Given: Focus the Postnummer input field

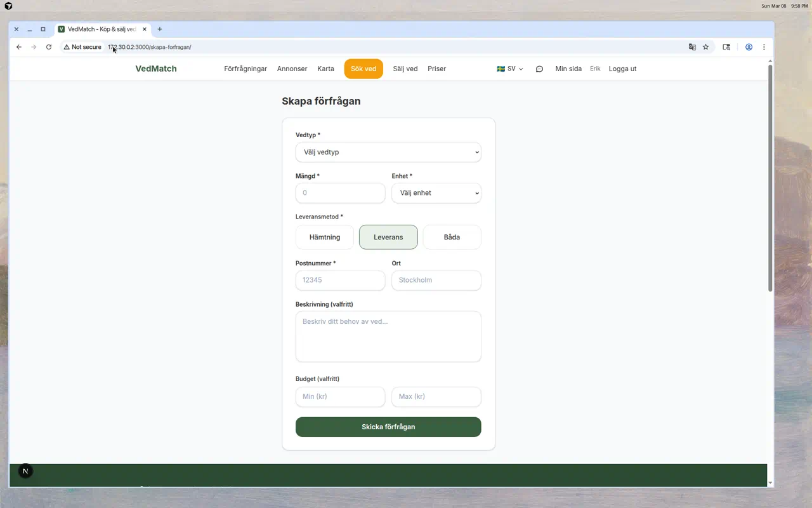Looking at the screenshot, I should 340,280.
